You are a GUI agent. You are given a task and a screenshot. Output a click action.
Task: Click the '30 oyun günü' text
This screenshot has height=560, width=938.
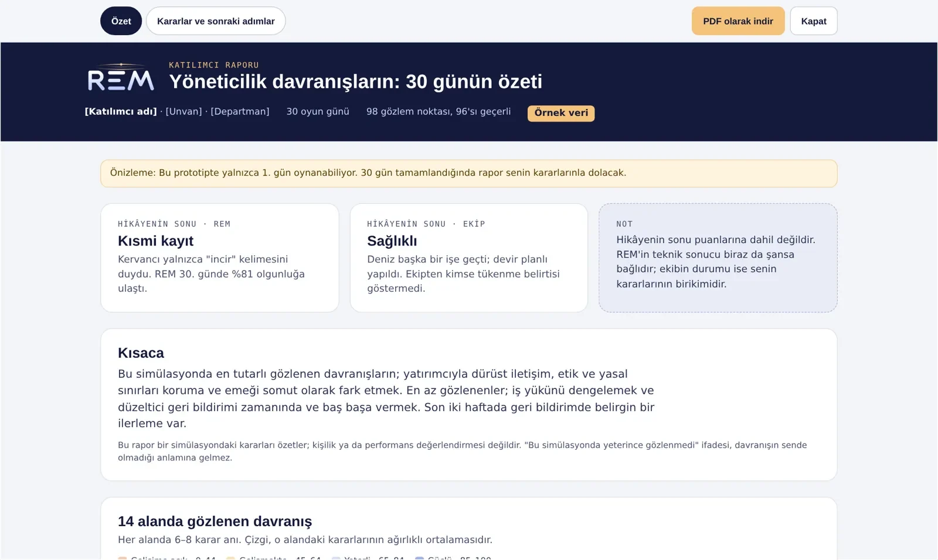pos(318,111)
